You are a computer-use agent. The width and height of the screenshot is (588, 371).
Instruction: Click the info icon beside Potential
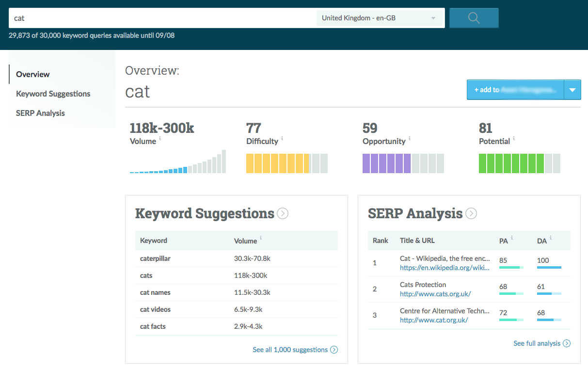pos(514,139)
